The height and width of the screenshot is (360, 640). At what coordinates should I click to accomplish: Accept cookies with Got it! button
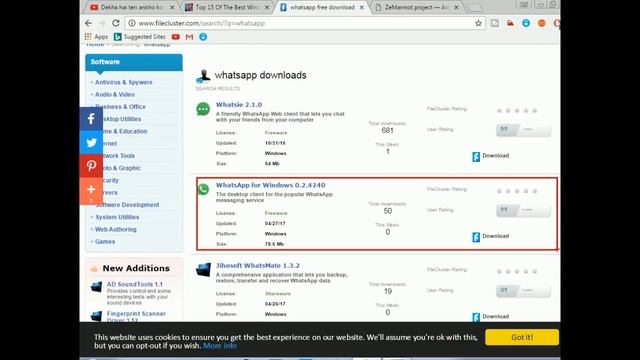[x=522, y=337]
